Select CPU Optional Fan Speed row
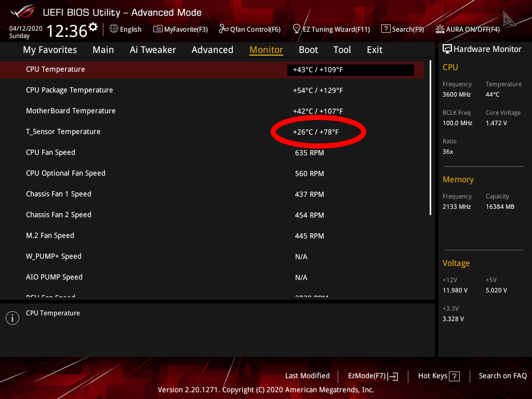The height and width of the screenshot is (399, 532). pyautogui.click(x=212, y=174)
